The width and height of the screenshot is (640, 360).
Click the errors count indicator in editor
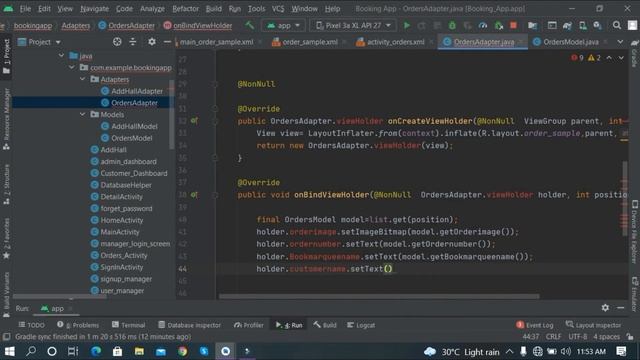pyautogui.click(x=578, y=58)
